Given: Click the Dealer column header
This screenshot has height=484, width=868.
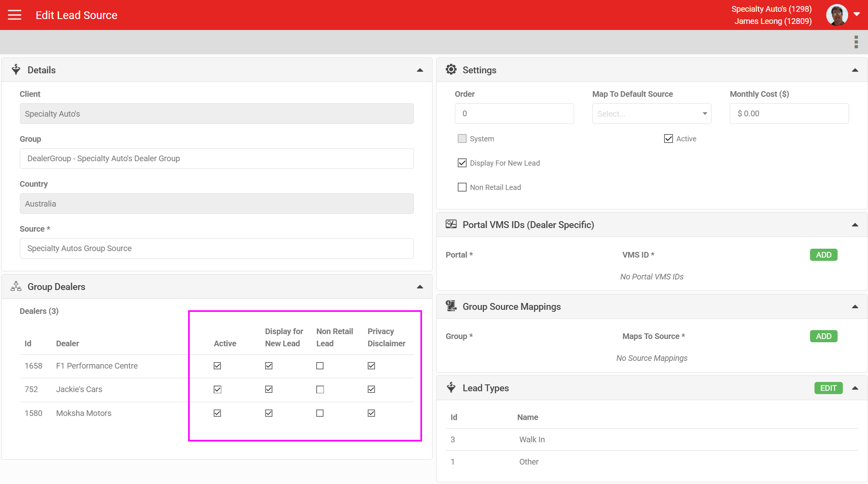Looking at the screenshot, I should click(x=67, y=343).
